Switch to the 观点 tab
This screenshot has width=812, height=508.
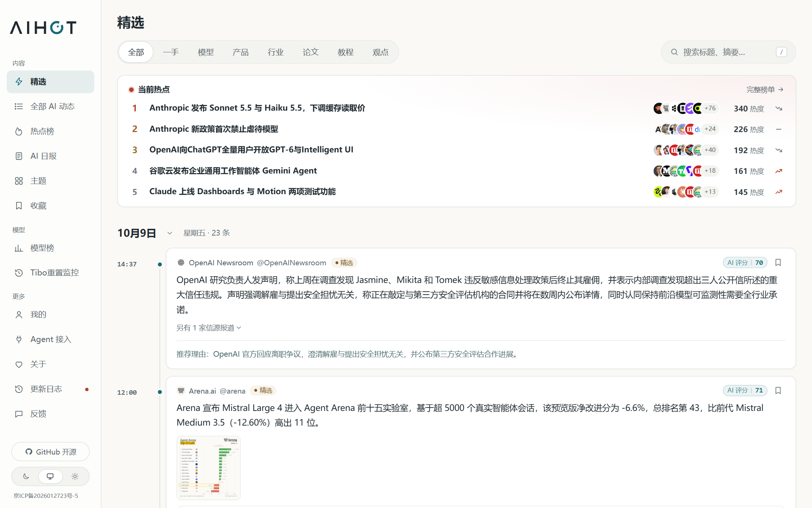[x=380, y=52]
